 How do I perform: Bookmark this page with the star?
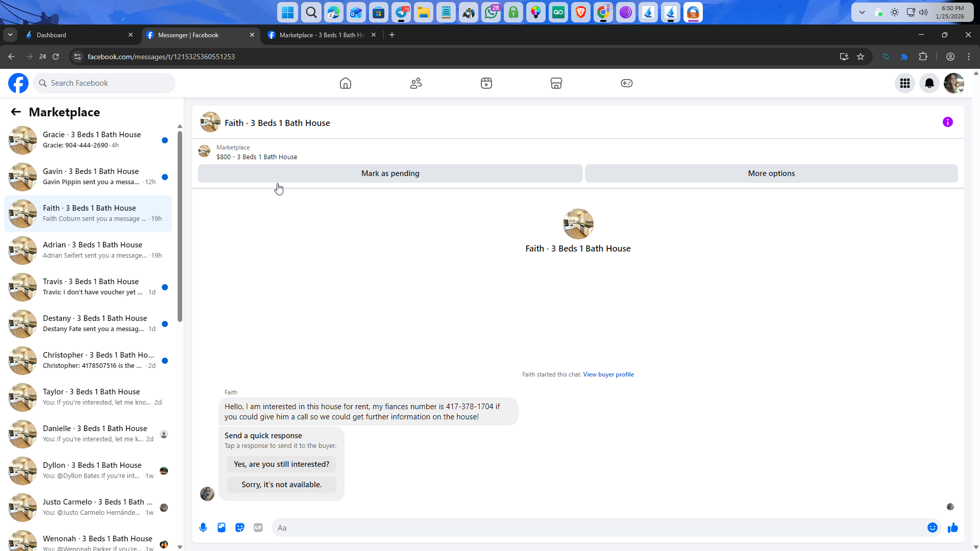tap(861, 57)
